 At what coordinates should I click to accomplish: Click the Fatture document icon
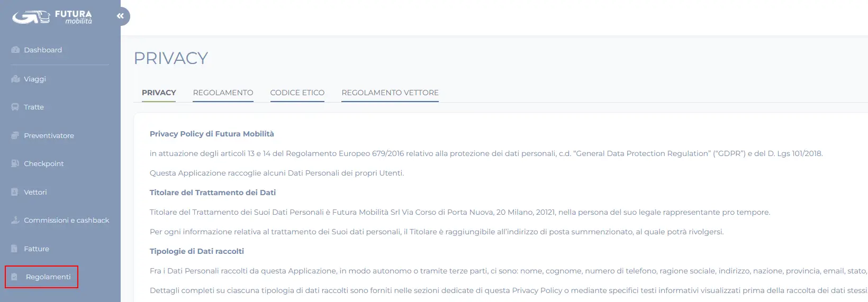(14, 249)
